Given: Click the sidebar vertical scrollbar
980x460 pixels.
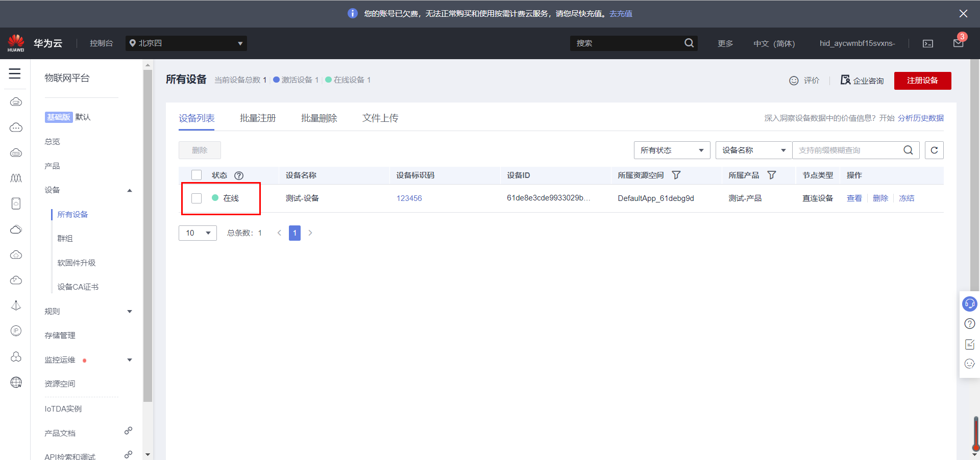Looking at the screenshot, I should [148, 237].
